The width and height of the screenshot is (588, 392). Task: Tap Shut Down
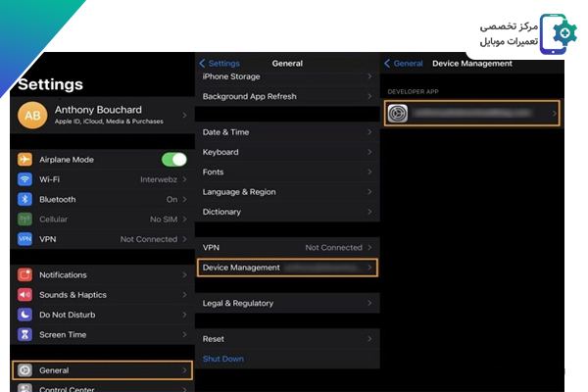[x=223, y=359]
